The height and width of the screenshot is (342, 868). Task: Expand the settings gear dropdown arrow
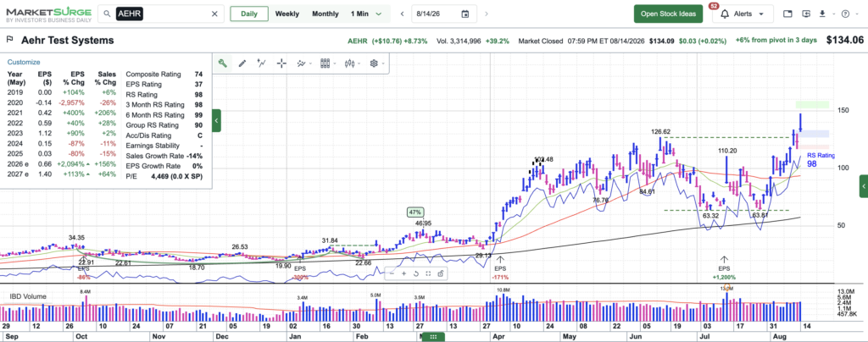(x=382, y=63)
